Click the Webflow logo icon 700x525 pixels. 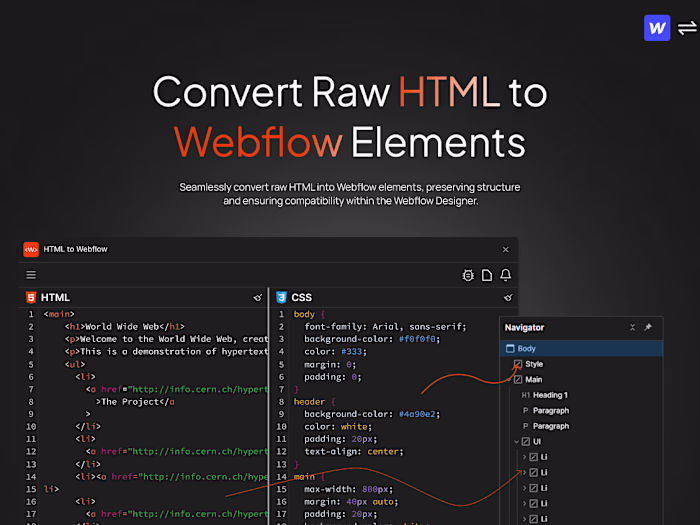coord(657,28)
